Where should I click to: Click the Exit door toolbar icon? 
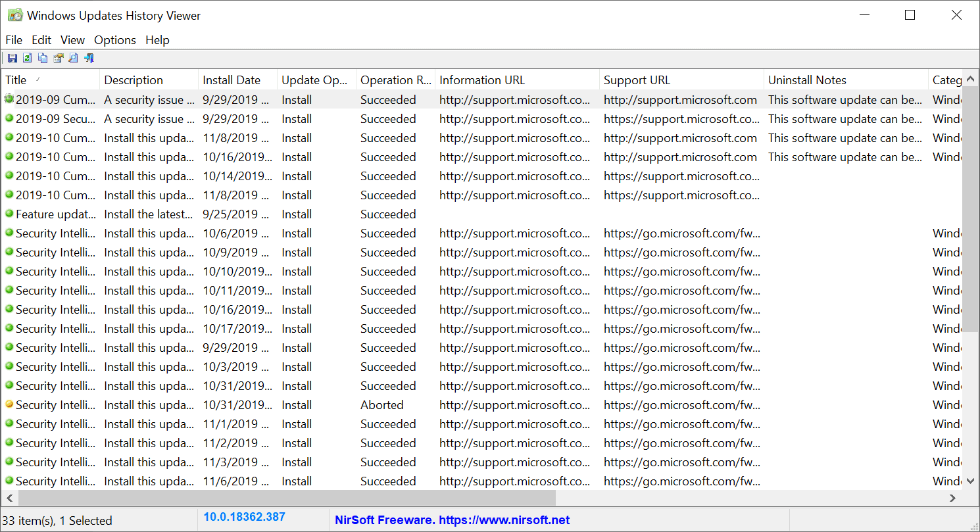89,58
